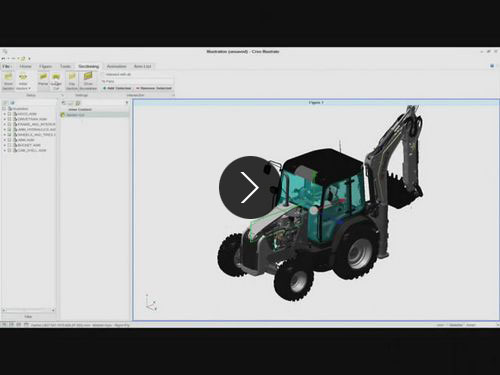
Task: Click the Planar section icon in ribbon
Action: (43, 77)
